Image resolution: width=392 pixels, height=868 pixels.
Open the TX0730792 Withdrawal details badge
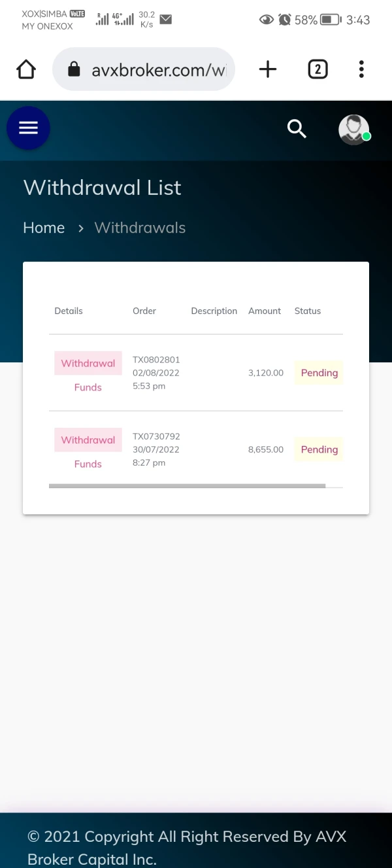(x=88, y=440)
